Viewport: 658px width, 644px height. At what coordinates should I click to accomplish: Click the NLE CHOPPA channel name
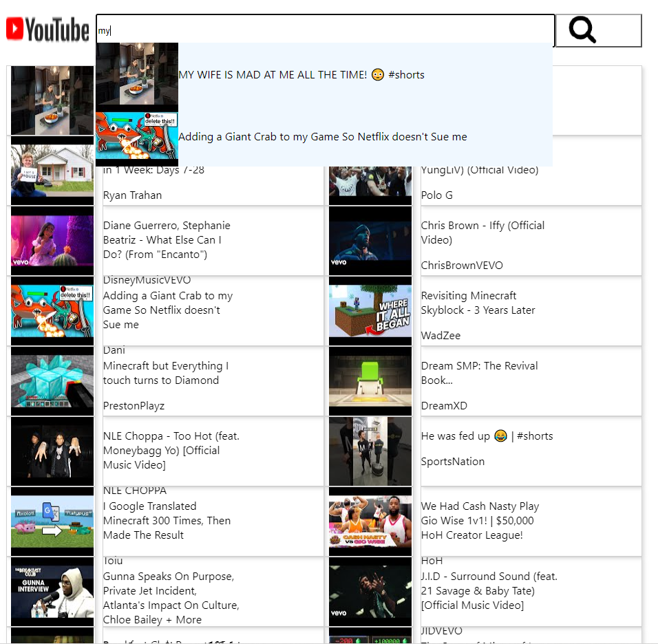(x=135, y=491)
